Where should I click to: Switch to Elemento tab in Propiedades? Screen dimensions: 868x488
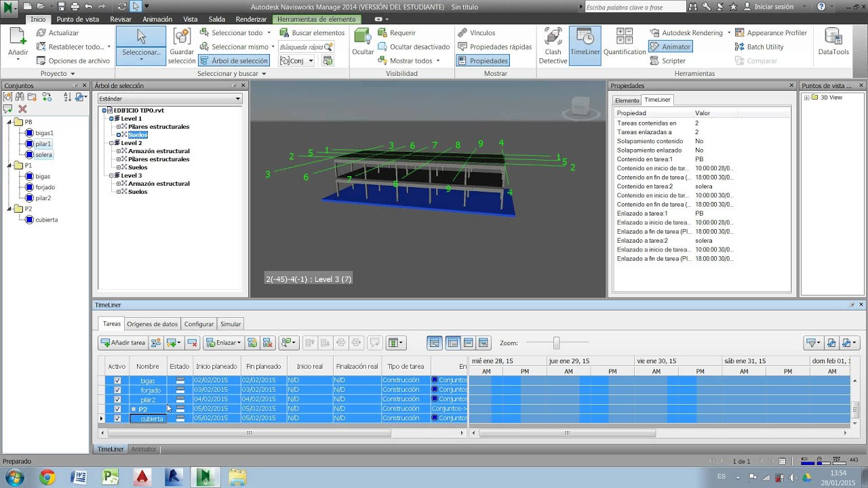[x=627, y=100]
